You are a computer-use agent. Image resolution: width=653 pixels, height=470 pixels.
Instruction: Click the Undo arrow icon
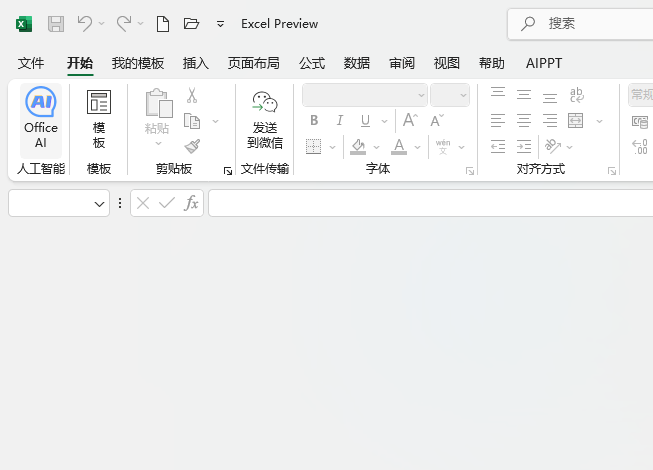tap(85, 24)
